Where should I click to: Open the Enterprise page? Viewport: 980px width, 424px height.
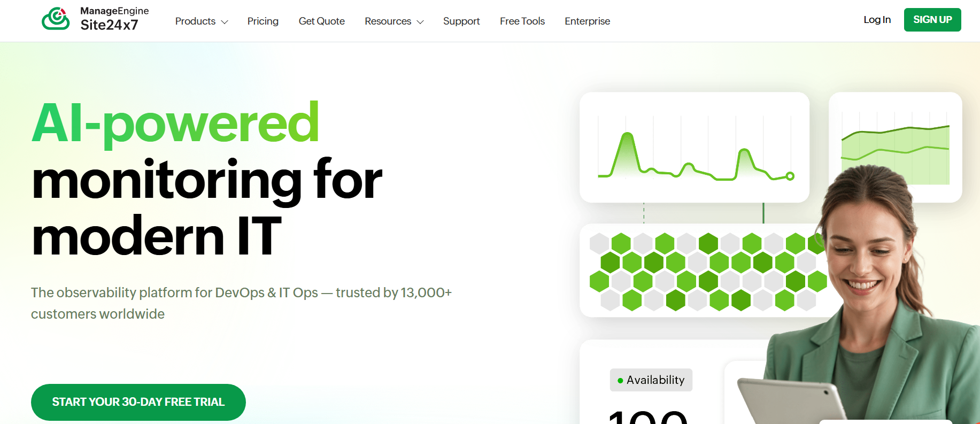[587, 21]
